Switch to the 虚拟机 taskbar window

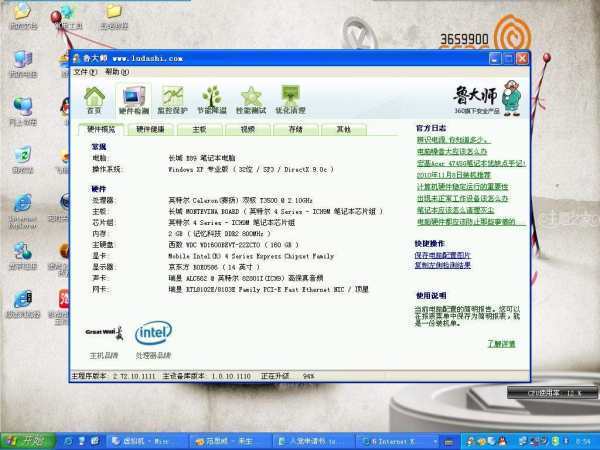147,441
